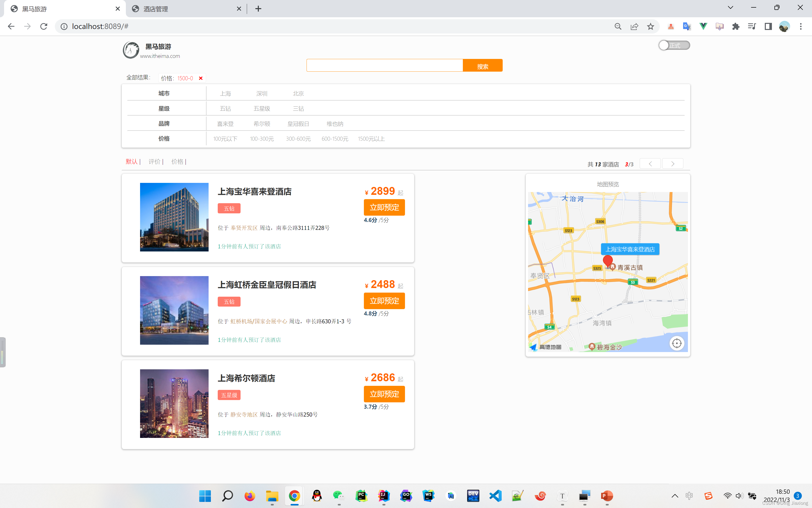Toggle browser side panel icon
The image size is (812, 508).
[768, 26]
